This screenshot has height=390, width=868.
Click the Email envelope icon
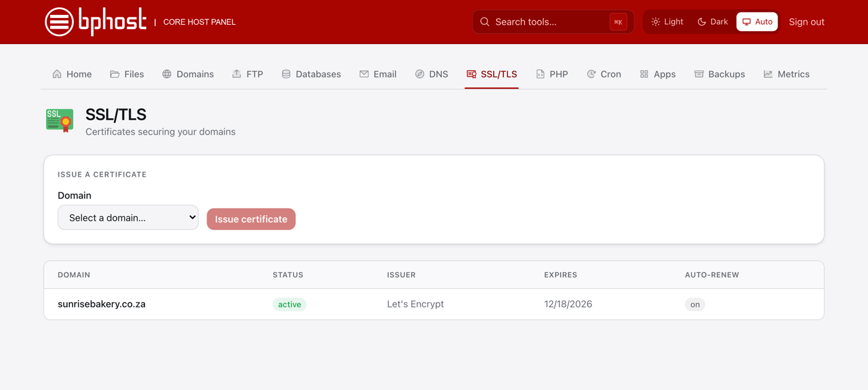[x=364, y=74]
